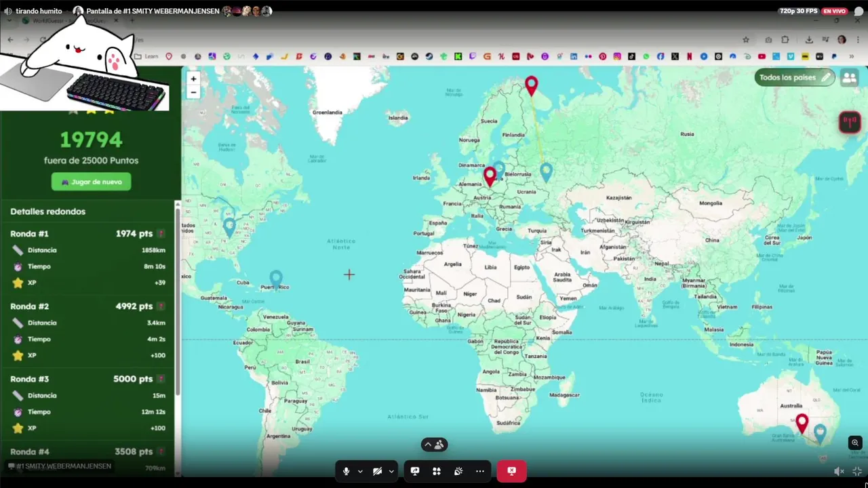Select the red pin in southern Australia
Screen dimensions: 868x488
(x=802, y=424)
